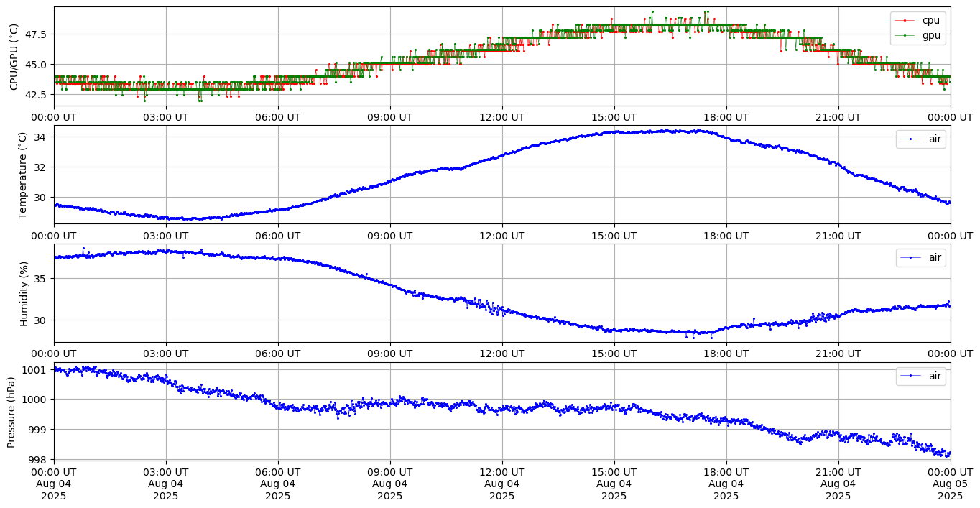Click '18:00 UT Aug 04 2025' date label

click(x=726, y=484)
